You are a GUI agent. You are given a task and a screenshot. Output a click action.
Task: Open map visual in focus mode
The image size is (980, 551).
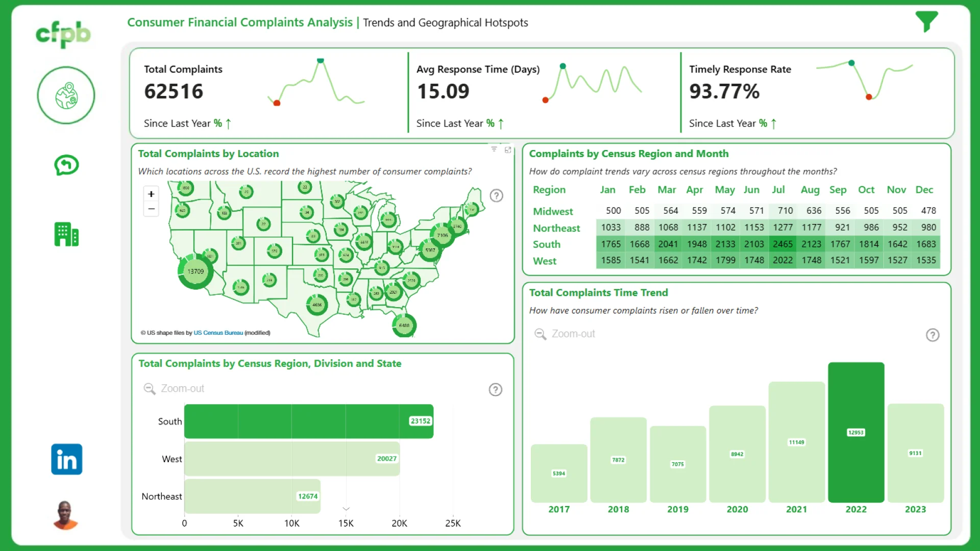pos(508,149)
